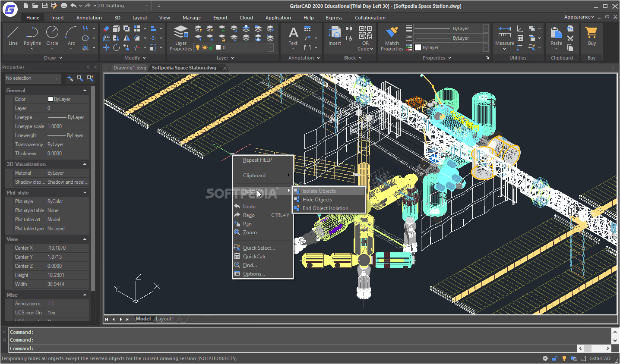Select Quick Select... in context menu

pyautogui.click(x=263, y=248)
